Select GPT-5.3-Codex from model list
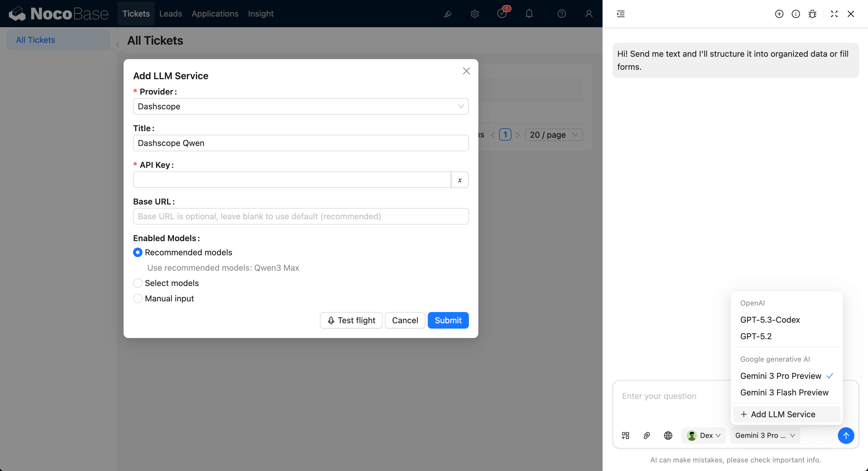This screenshot has height=471, width=868. [770, 320]
